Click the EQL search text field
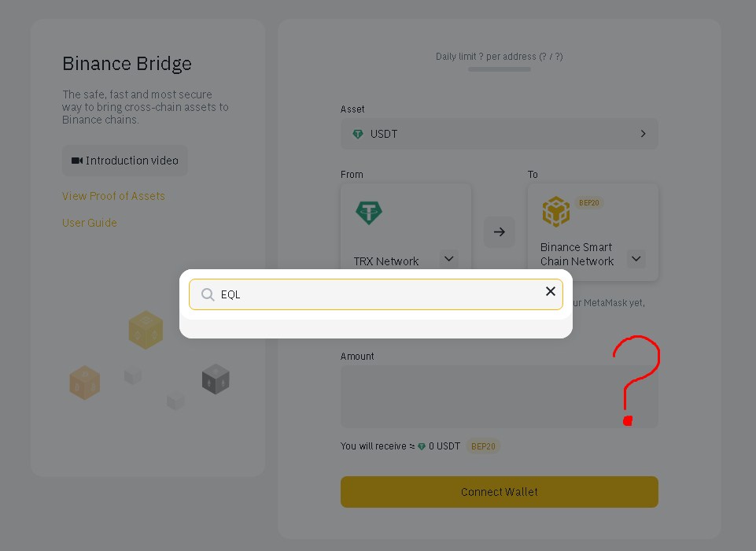The width and height of the screenshot is (756, 551). pyautogui.click(x=375, y=294)
